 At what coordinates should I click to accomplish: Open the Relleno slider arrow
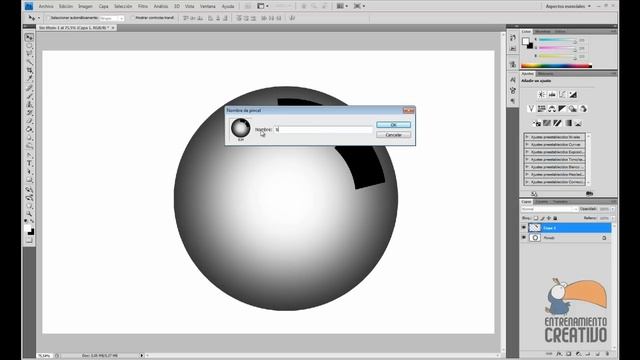[x=613, y=218]
